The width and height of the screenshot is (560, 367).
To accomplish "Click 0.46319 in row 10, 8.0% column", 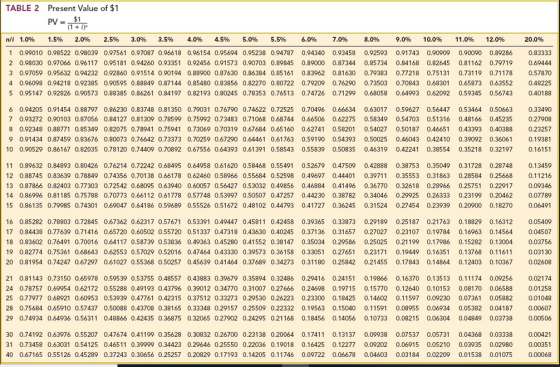I will [375, 149].
